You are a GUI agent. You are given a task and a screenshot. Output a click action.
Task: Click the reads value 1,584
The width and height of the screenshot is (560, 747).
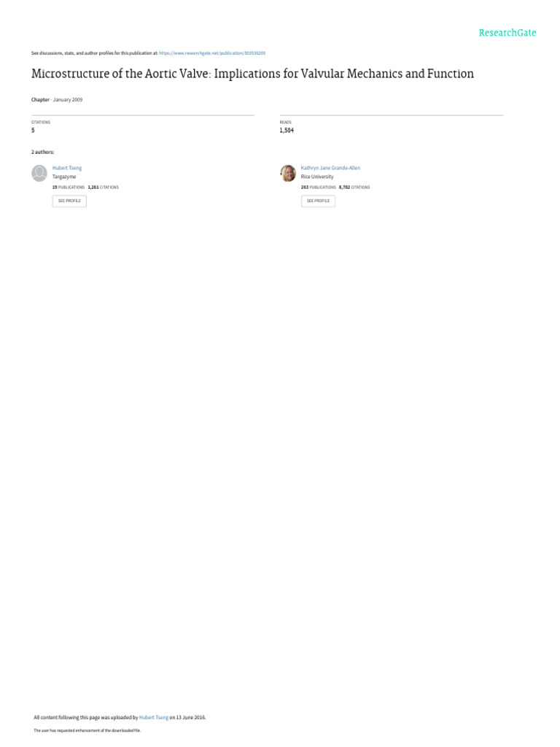tap(287, 131)
